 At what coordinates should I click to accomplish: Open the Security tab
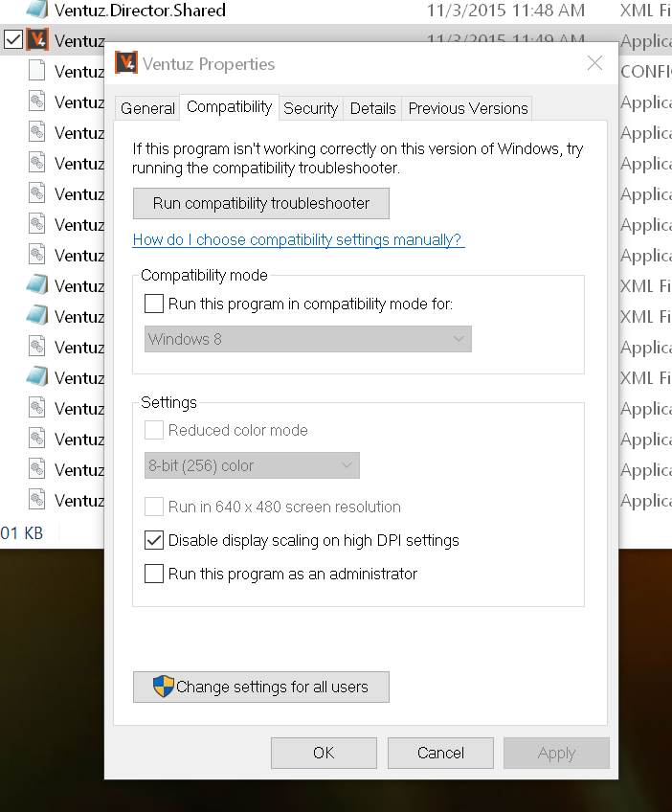[x=310, y=108]
